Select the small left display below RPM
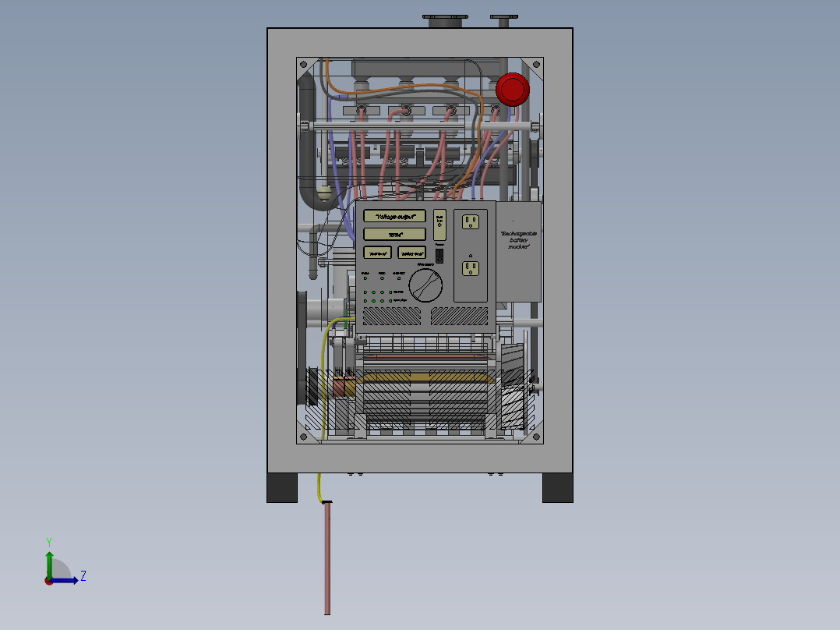The height and width of the screenshot is (630, 840). pos(377,253)
